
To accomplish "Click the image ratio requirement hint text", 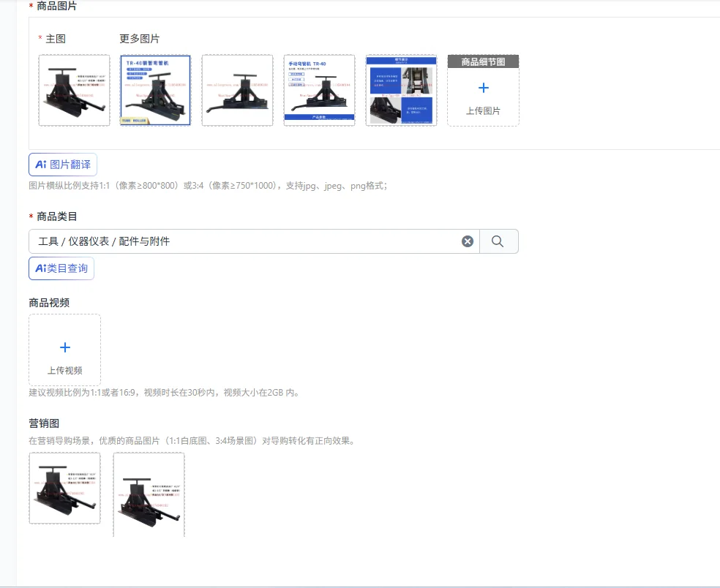I will (x=208, y=186).
